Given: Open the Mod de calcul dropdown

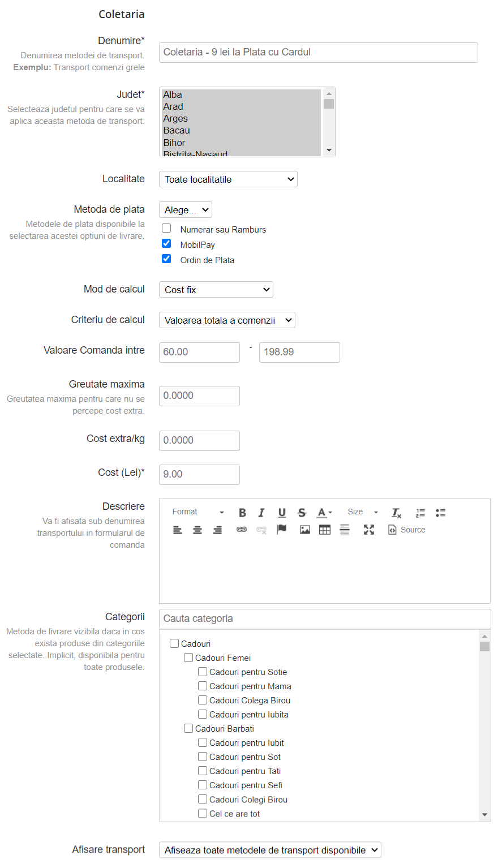Looking at the screenshot, I should click(x=216, y=290).
